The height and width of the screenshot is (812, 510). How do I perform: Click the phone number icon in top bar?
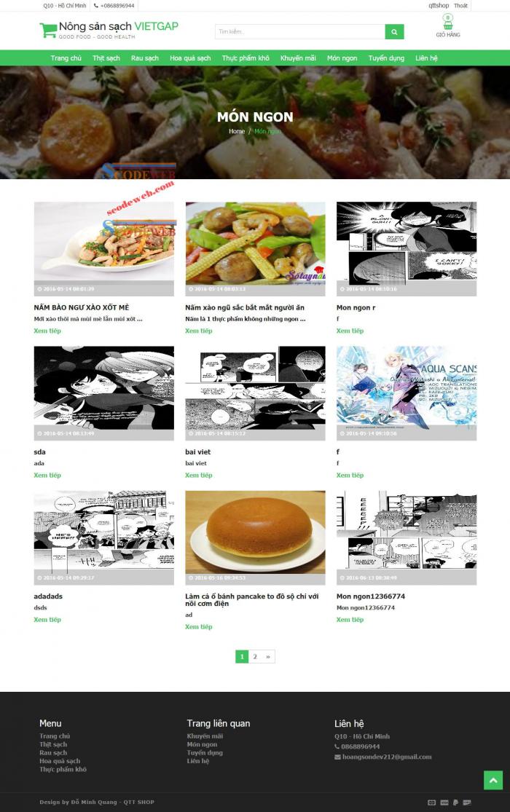click(96, 6)
